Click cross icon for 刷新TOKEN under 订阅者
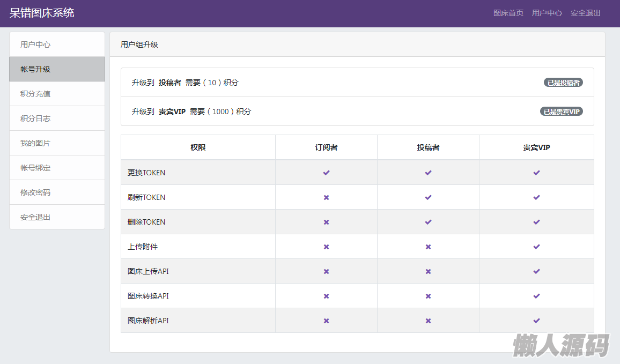Viewport: 620px width, 364px height. pyautogui.click(x=326, y=197)
